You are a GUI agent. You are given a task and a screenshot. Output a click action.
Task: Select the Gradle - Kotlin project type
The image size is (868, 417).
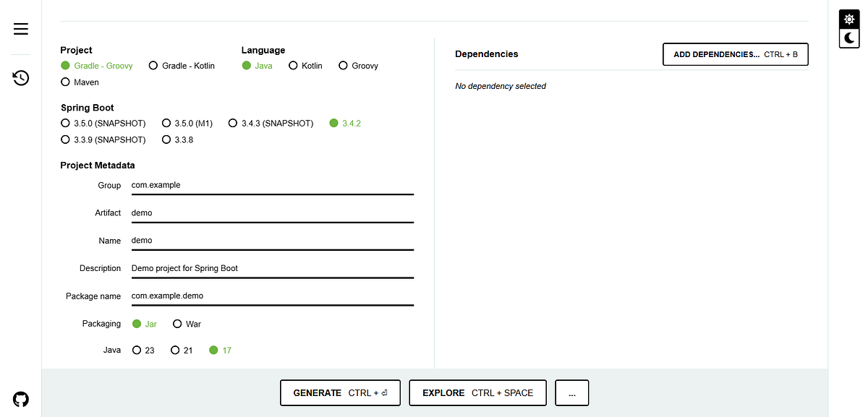tap(153, 65)
